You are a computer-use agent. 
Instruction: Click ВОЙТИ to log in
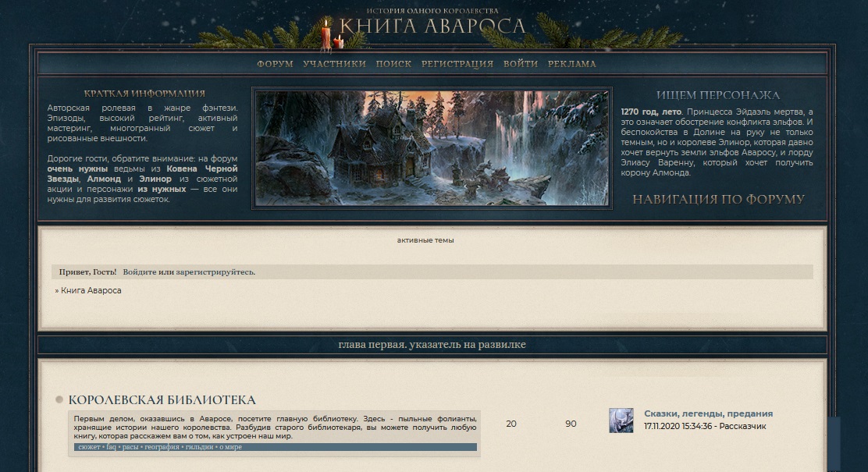(x=521, y=64)
